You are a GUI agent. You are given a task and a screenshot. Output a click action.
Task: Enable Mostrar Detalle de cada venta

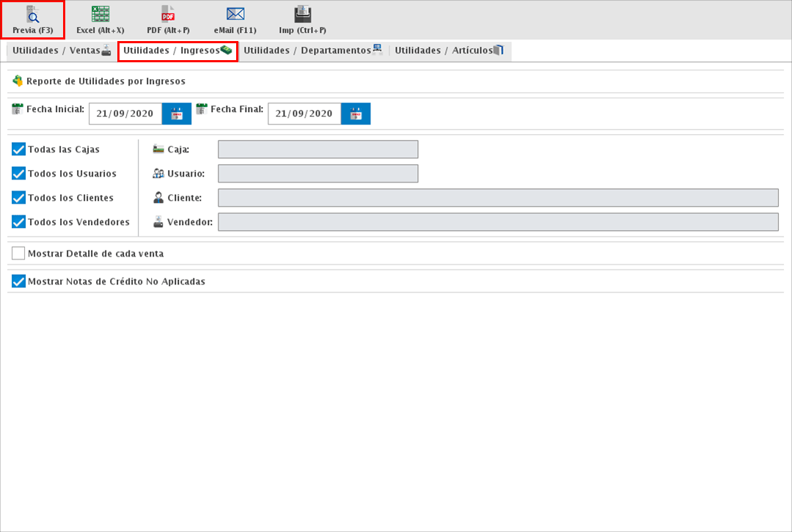coord(19,254)
